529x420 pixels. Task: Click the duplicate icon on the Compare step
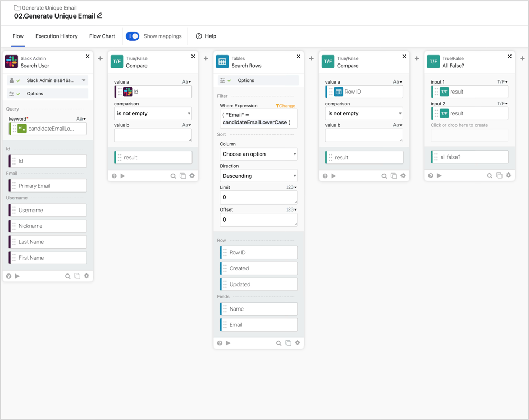click(183, 175)
